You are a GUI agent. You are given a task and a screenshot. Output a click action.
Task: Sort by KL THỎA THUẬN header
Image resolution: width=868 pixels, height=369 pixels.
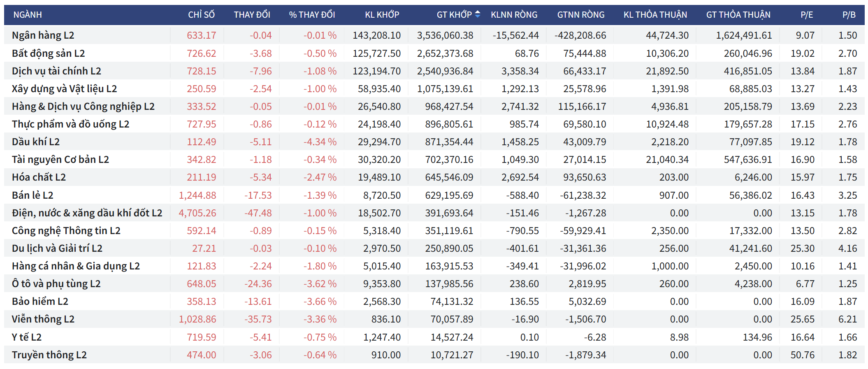[655, 15]
